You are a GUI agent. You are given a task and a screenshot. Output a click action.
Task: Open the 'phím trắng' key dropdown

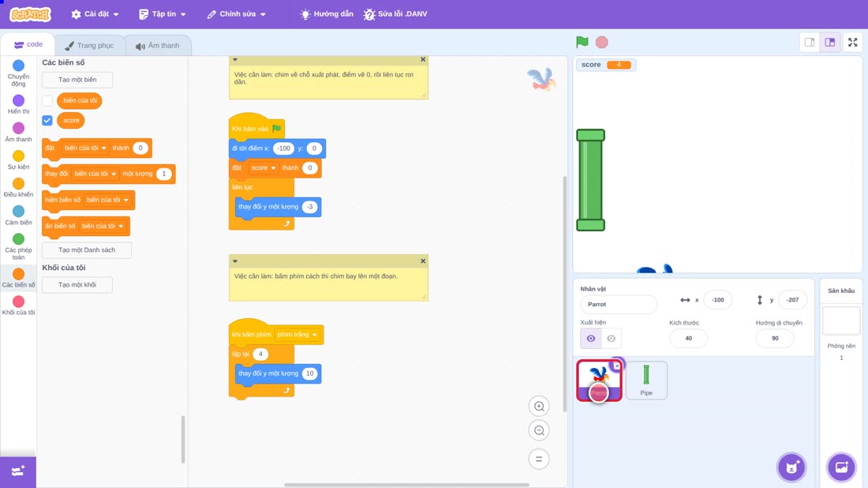tap(297, 335)
